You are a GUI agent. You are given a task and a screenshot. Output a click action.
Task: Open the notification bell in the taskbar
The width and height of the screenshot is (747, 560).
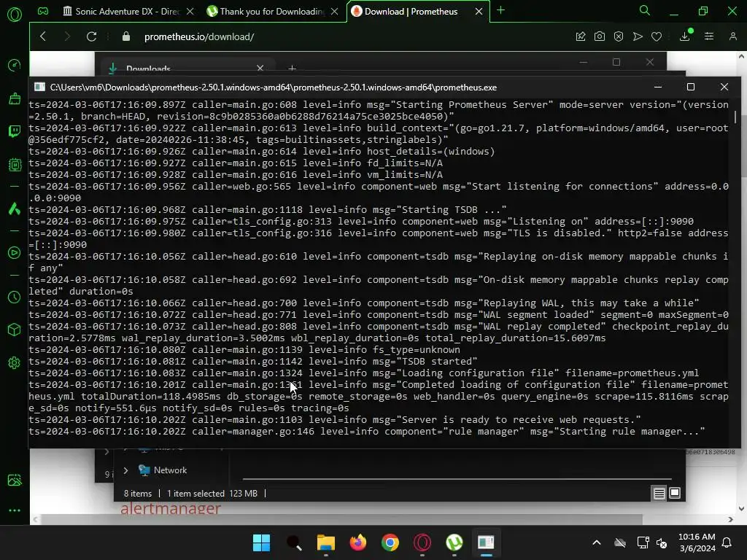click(x=727, y=542)
